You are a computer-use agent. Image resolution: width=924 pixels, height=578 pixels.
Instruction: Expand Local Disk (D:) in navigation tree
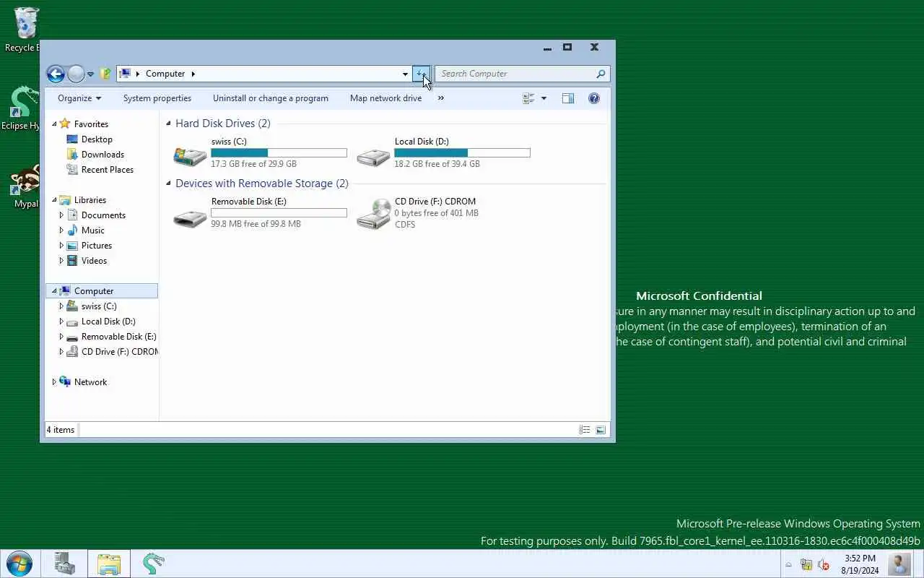click(x=61, y=322)
